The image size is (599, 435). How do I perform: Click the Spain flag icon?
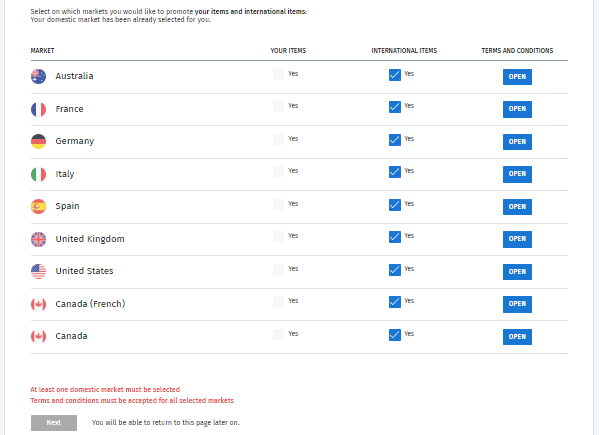point(38,206)
